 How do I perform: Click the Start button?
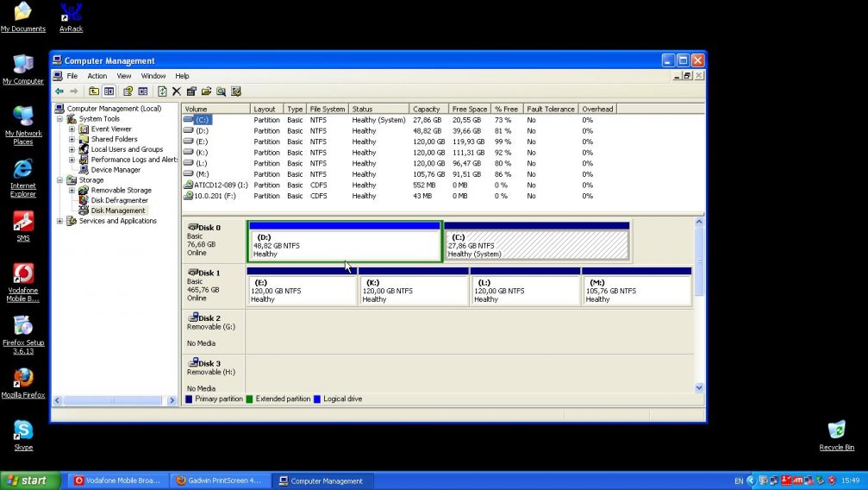[30, 481]
